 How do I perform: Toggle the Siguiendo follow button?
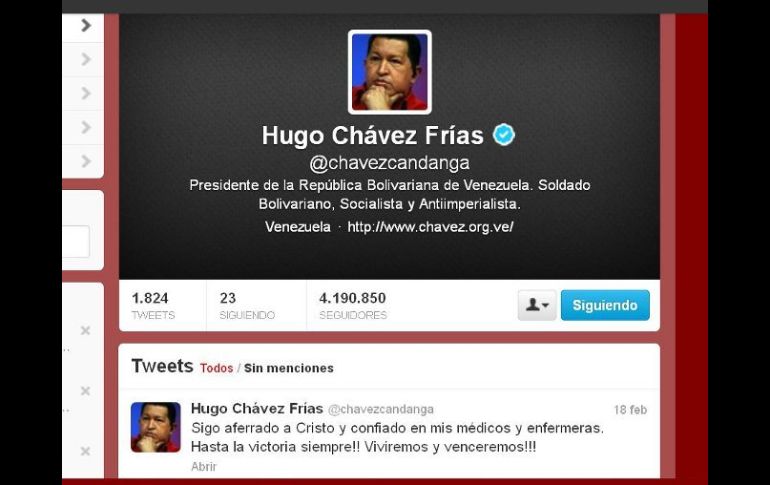pos(605,305)
